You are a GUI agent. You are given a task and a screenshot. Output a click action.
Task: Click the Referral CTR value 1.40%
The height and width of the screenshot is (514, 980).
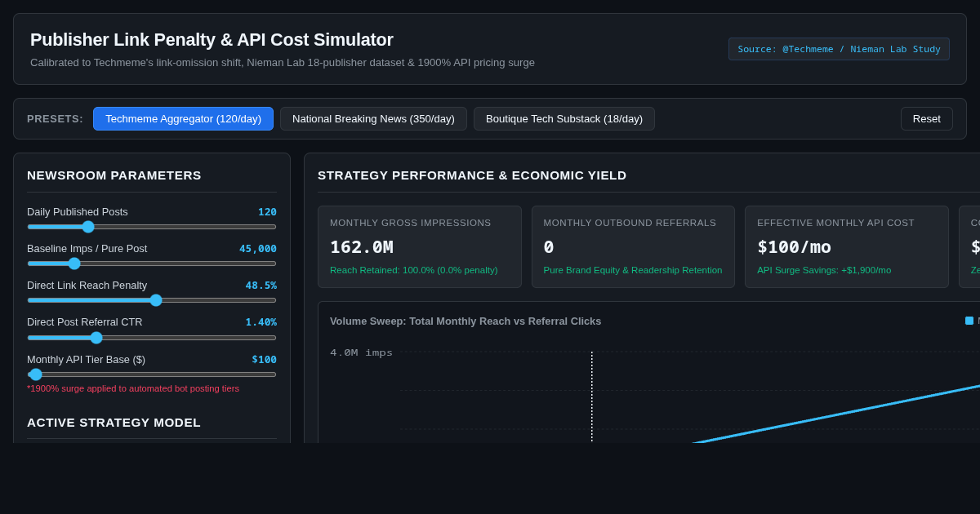click(x=261, y=322)
